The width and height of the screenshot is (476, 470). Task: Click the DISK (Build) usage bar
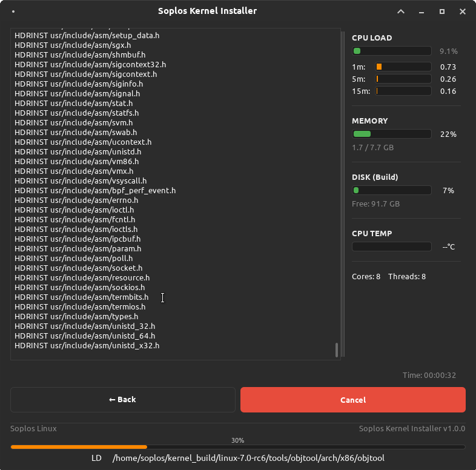392,190
